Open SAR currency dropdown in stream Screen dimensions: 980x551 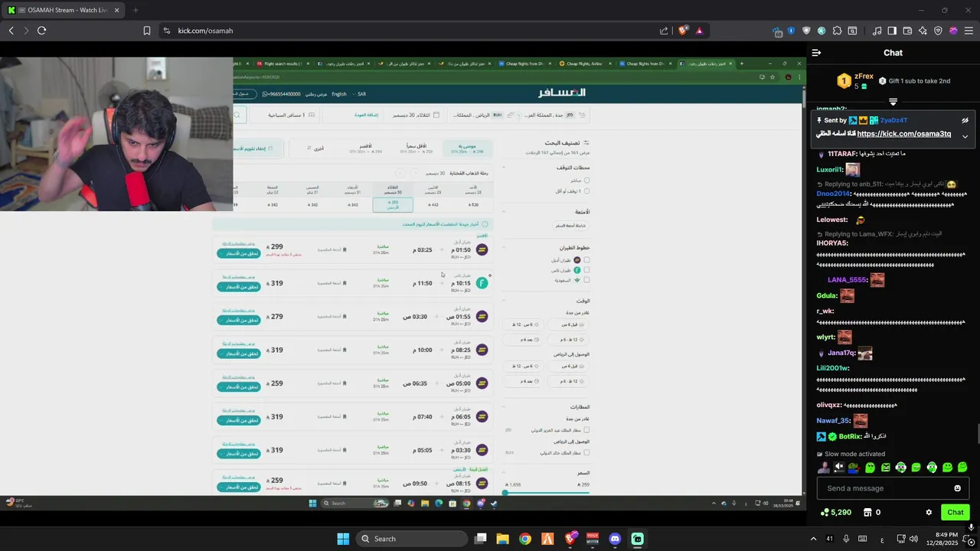coord(359,94)
